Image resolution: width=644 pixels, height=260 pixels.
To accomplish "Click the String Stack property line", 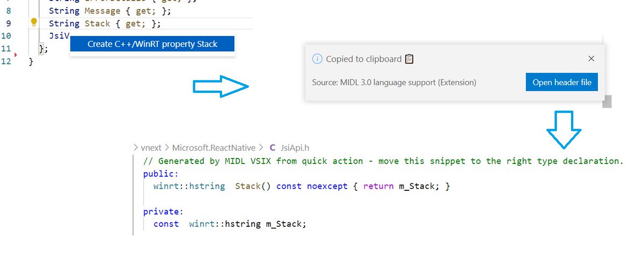I will [x=104, y=23].
